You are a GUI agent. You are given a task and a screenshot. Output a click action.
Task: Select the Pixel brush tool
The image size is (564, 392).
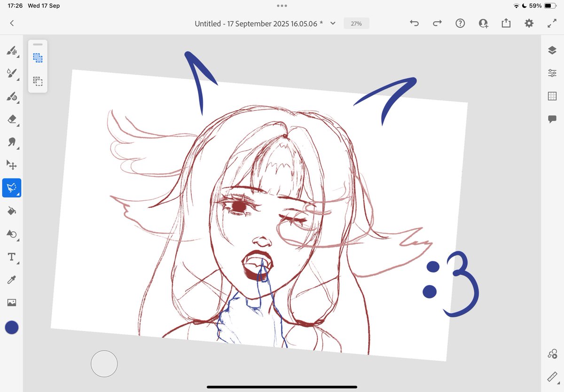click(x=12, y=51)
